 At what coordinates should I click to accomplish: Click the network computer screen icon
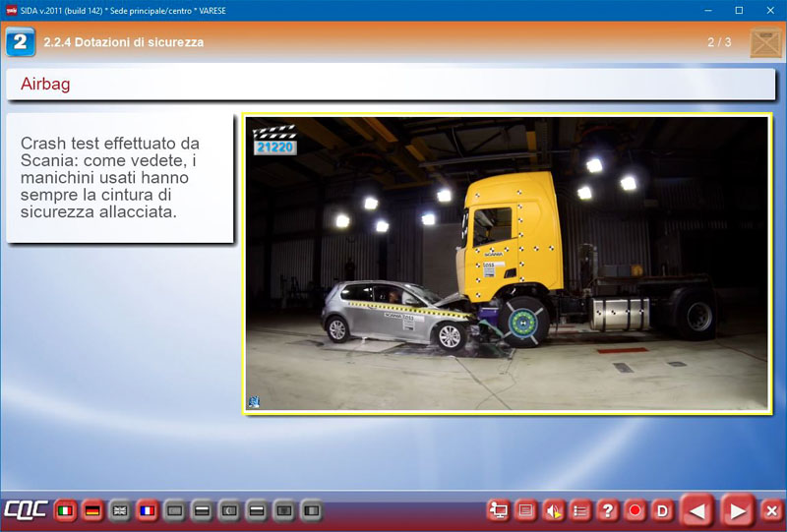(499, 510)
